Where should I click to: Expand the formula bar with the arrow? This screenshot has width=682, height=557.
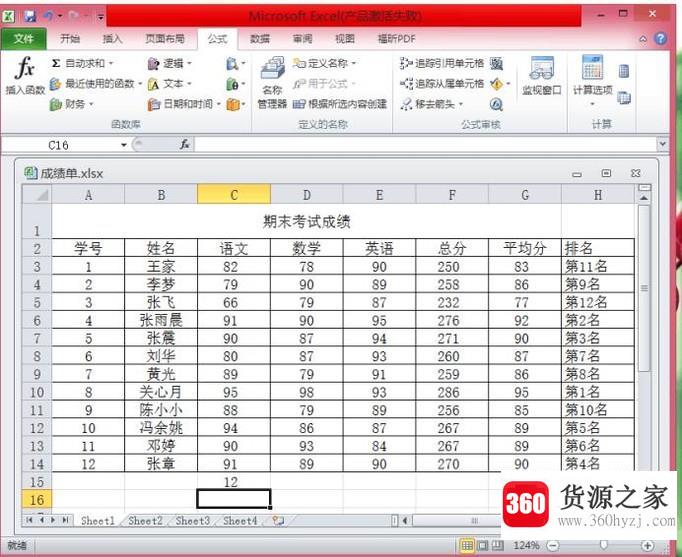[x=663, y=144]
